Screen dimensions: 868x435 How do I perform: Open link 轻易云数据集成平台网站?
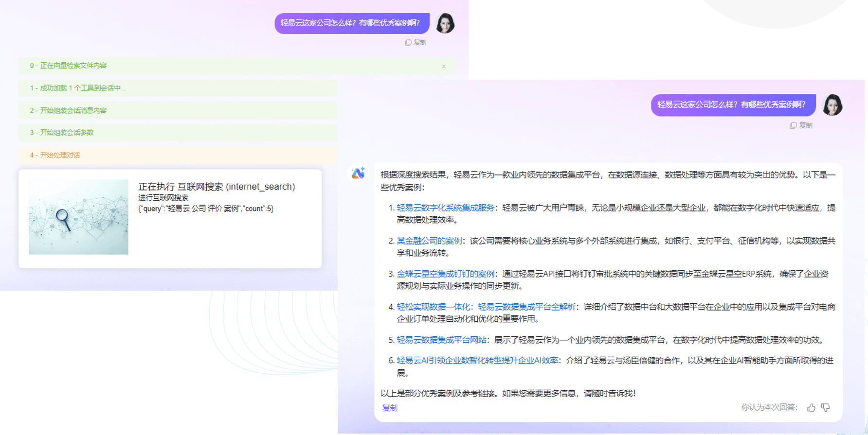pos(441,340)
